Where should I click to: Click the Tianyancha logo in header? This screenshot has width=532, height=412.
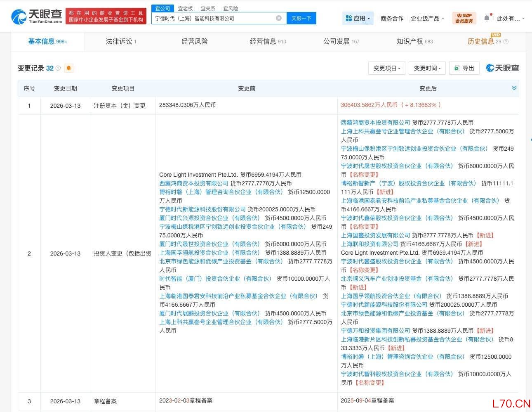(x=36, y=17)
